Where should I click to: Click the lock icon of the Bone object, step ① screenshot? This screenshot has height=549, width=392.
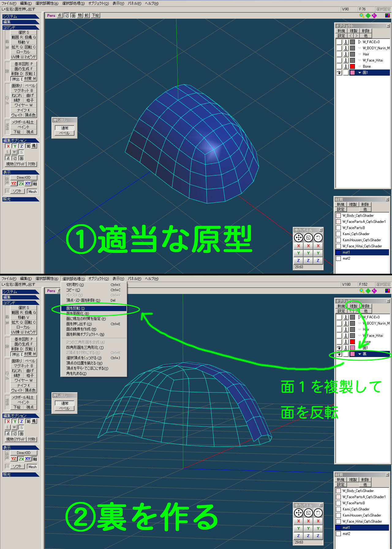[x=346, y=66]
